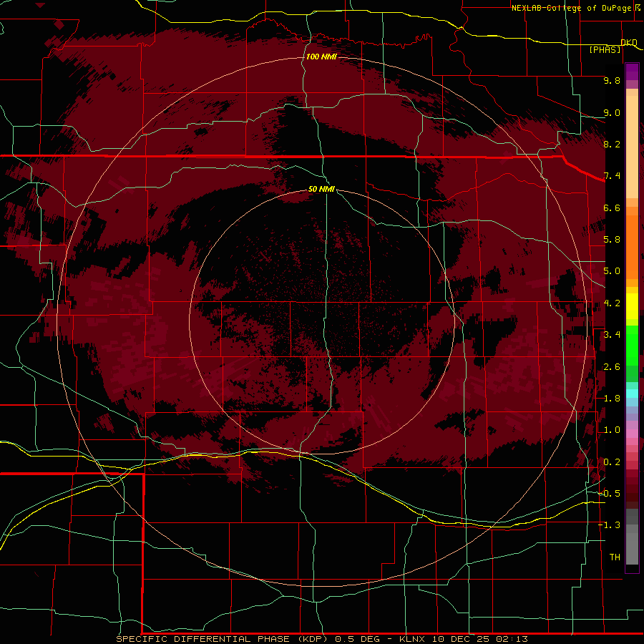This screenshot has height=644, width=644.
Task: Click the SPECIFIC DIFFERENTIAL PHASE (KDP) caption
Action: point(222,639)
